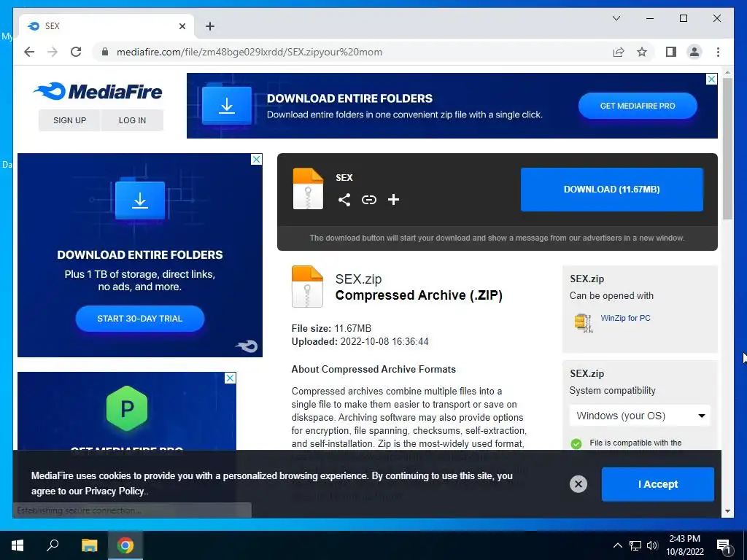Click 'Can be opened with' text

click(x=611, y=296)
